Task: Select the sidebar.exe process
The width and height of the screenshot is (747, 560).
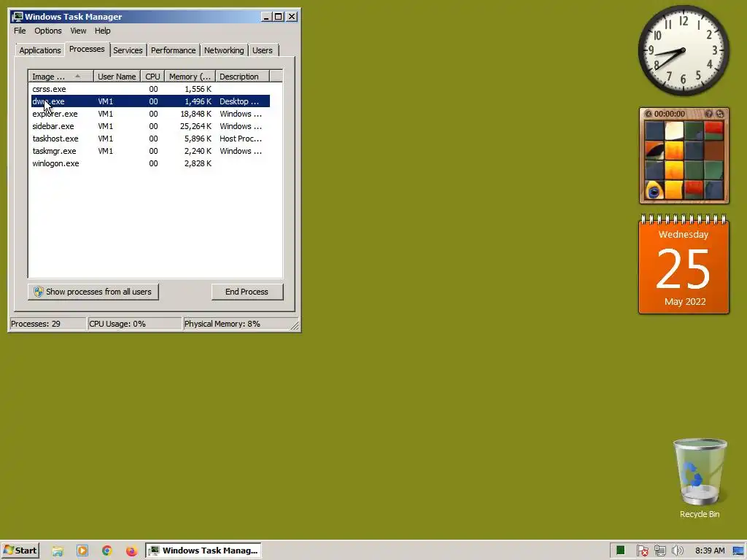Action: tap(150, 126)
